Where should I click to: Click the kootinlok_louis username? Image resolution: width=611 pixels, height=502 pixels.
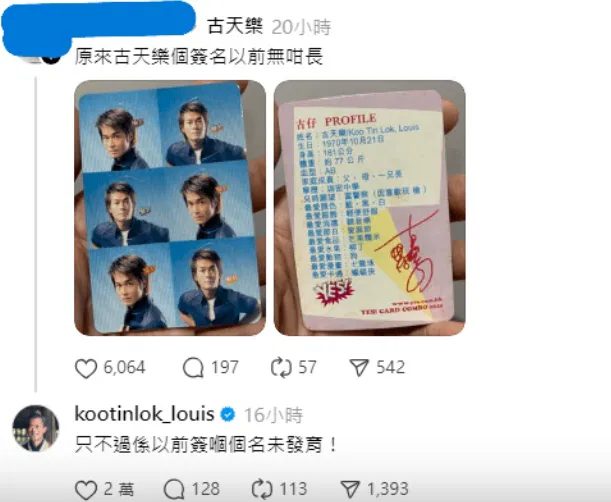pyautogui.click(x=144, y=414)
